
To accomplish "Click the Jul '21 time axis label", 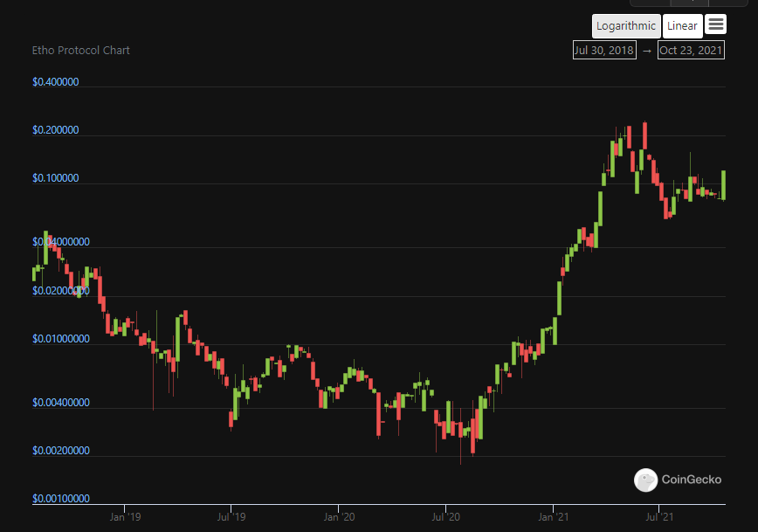I will point(660,517).
